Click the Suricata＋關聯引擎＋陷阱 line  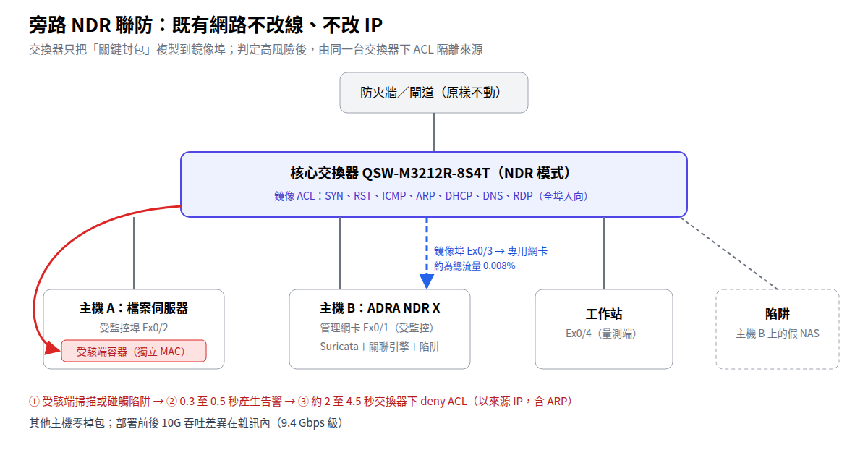click(x=380, y=347)
